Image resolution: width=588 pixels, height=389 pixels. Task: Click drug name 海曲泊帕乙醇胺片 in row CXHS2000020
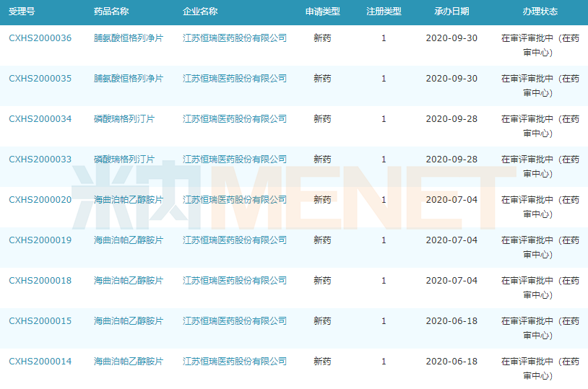click(x=129, y=200)
